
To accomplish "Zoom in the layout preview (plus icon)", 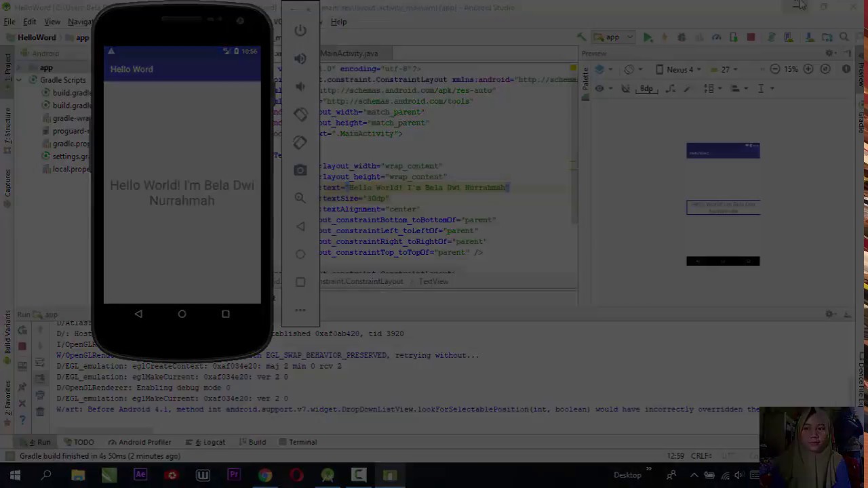I will [x=808, y=69].
